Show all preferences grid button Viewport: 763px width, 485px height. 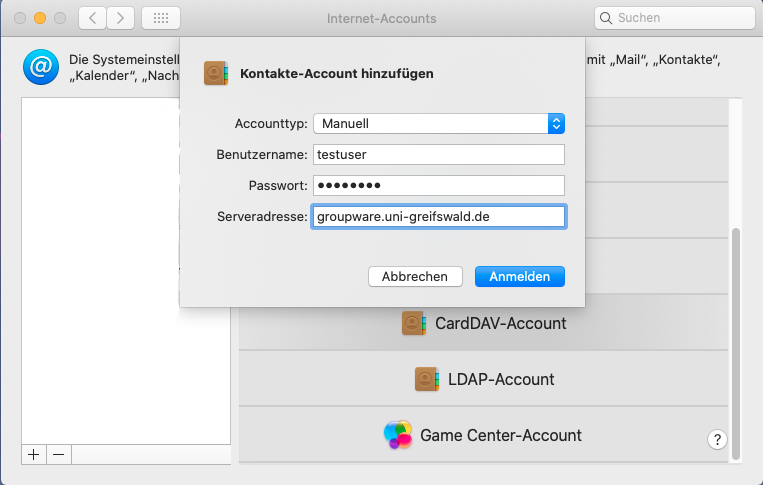(161, 18)
